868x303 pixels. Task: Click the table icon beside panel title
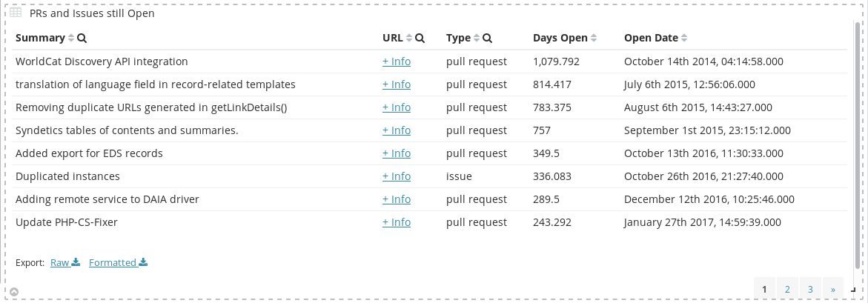pyautogui.click(x=15, y=13)
